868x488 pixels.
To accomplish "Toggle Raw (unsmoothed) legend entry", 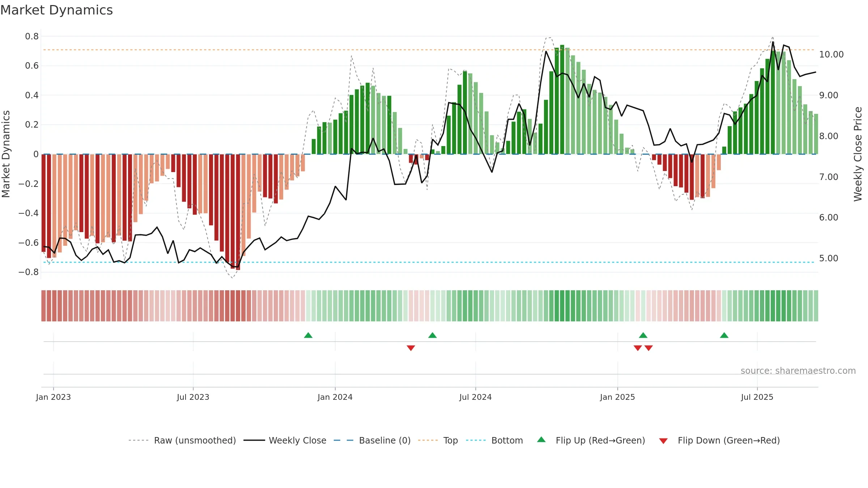I will (x=182, y=440).
